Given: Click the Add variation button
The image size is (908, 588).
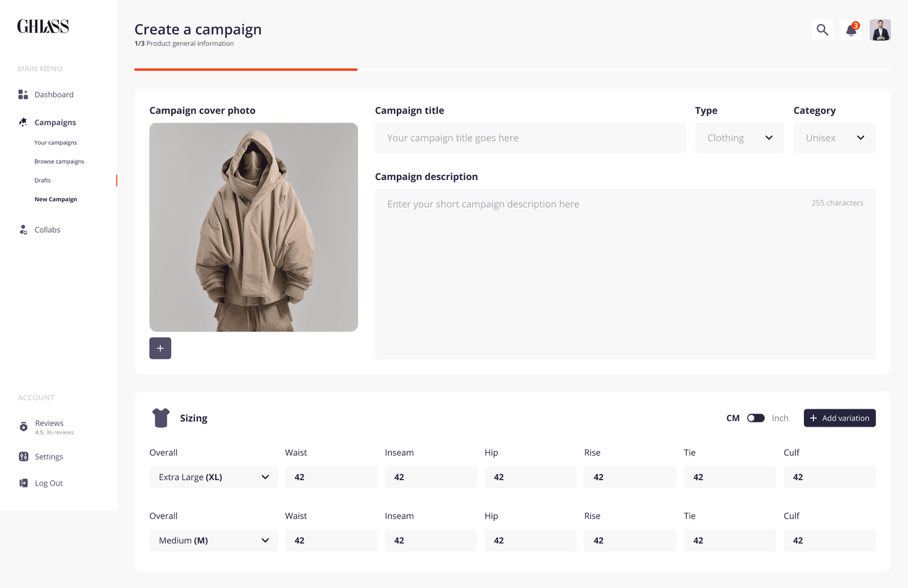Looking at the screenshot, I should point(839,418).
